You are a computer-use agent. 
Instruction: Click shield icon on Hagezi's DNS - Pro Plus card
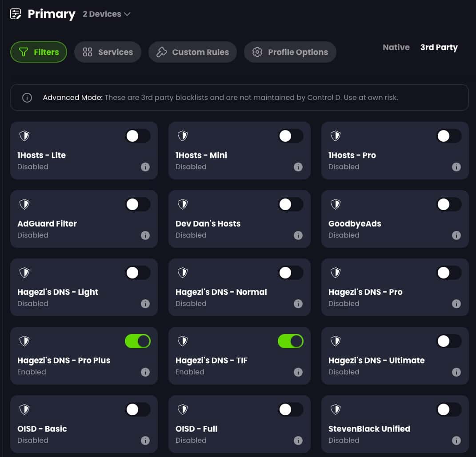tap(24, 341)
